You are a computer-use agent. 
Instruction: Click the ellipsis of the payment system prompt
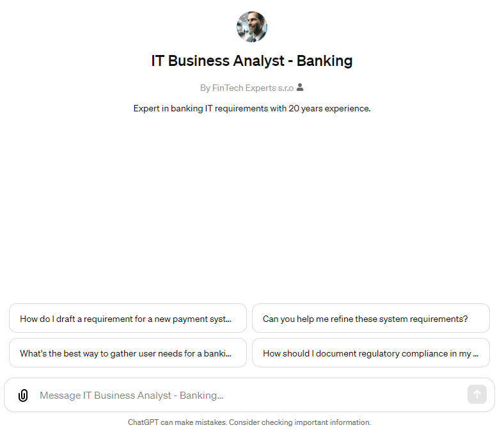point(228,321)
